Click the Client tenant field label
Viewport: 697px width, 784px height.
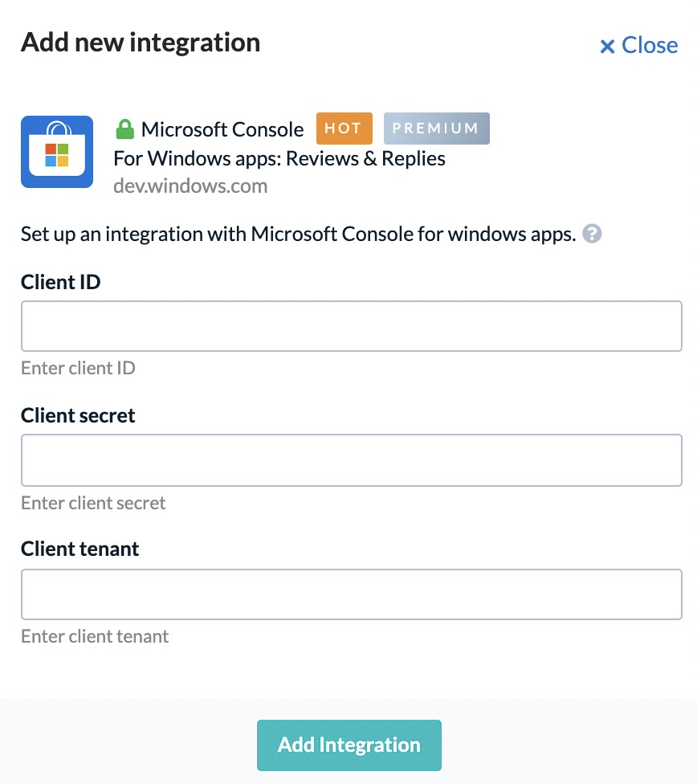[x=80, y=549]
